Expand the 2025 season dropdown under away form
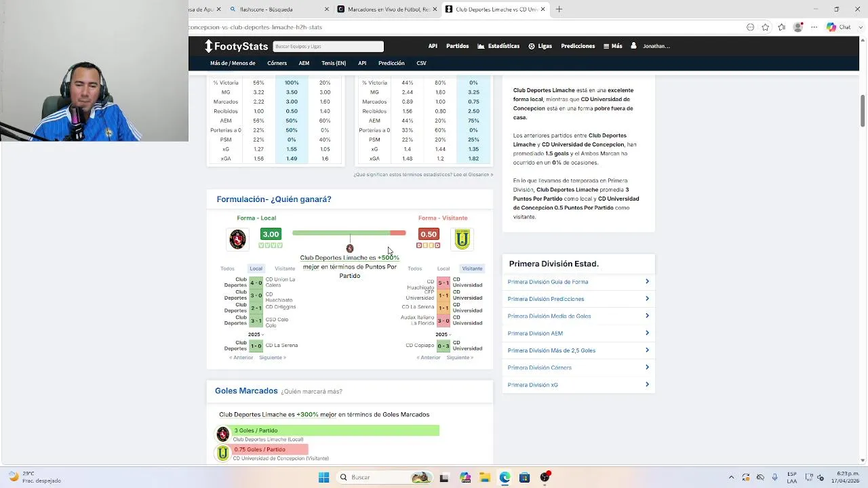Image resolution: width=868 pixels, height=488 pixels. [443, 334]
